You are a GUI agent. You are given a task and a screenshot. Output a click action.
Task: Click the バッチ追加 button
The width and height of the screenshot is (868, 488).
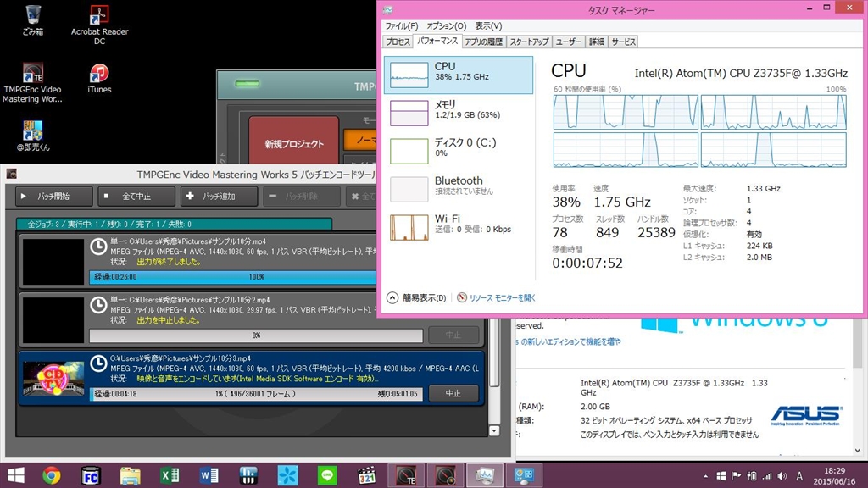click(x=219, y=197)
